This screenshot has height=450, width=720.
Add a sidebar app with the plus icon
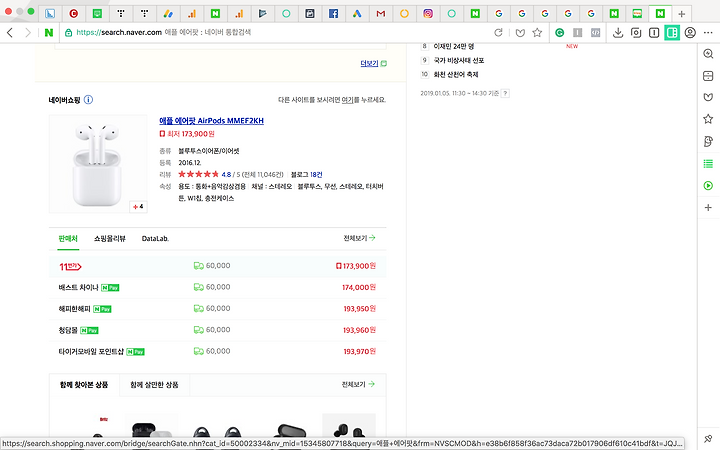708,208
